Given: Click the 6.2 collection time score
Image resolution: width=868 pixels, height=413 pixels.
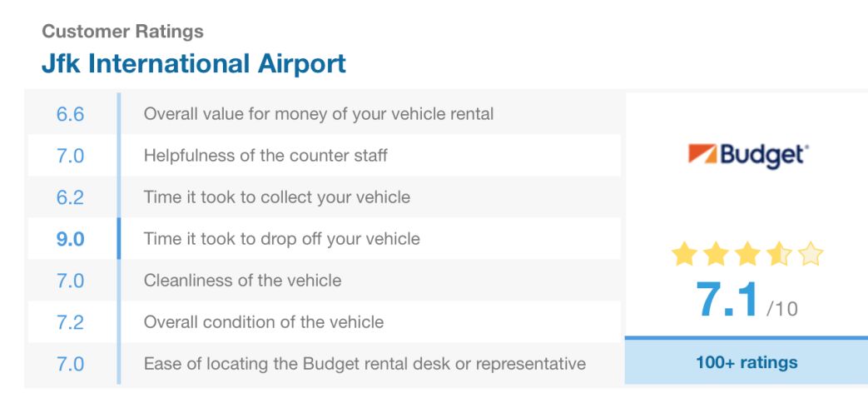Looking at the screenshot, I should [x=70, y=197].
